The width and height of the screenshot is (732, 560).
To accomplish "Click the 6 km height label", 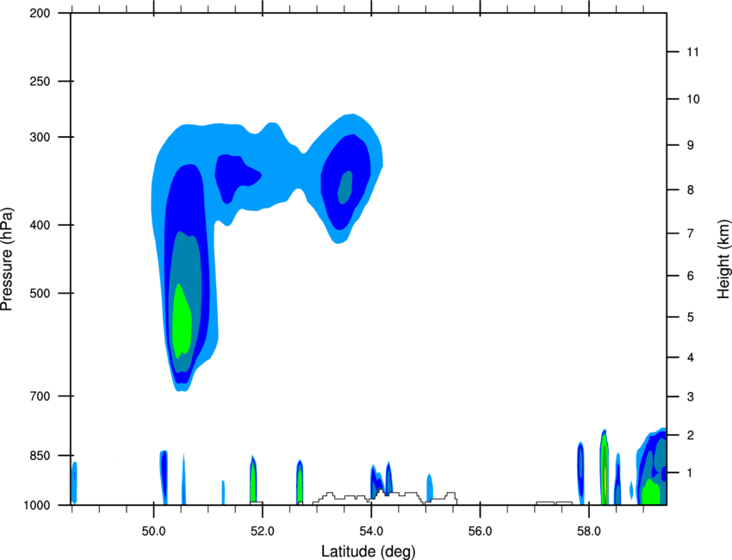I will pyautogui.click(x=691, y=276).
